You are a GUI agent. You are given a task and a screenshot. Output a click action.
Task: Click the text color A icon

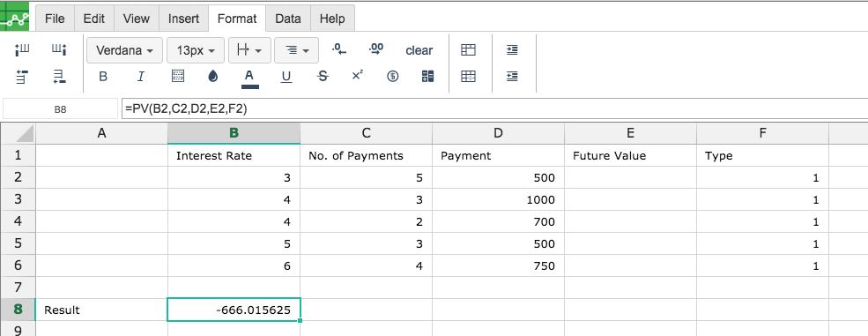[249, 77]
